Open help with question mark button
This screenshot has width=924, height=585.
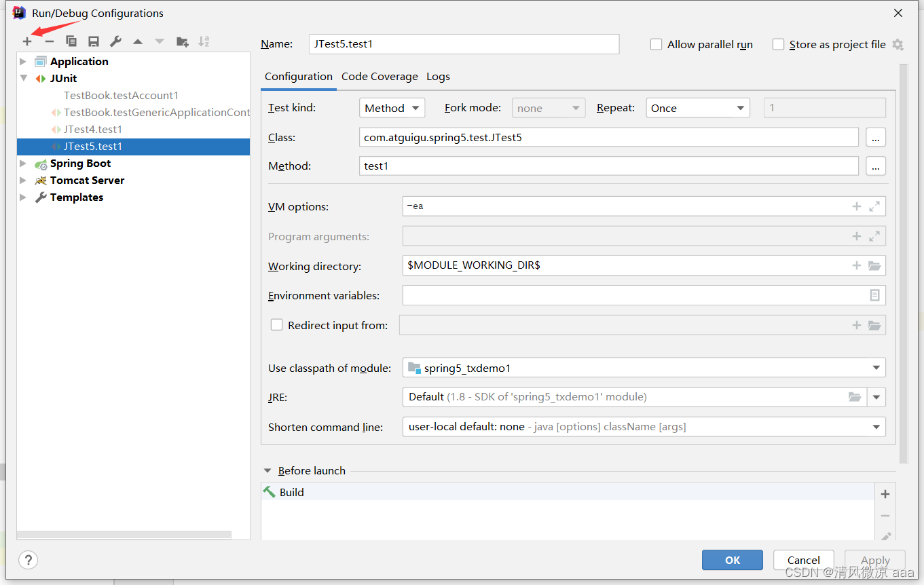[28, 560]
